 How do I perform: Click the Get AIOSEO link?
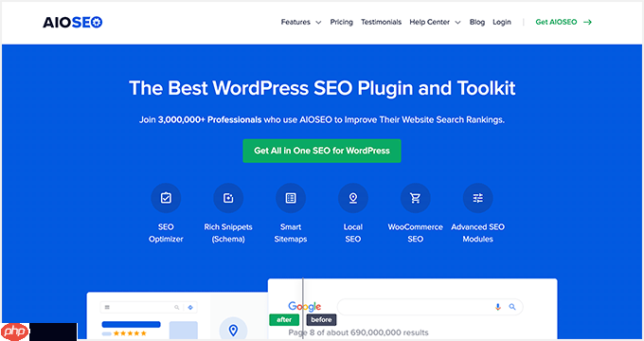point(556,22)
